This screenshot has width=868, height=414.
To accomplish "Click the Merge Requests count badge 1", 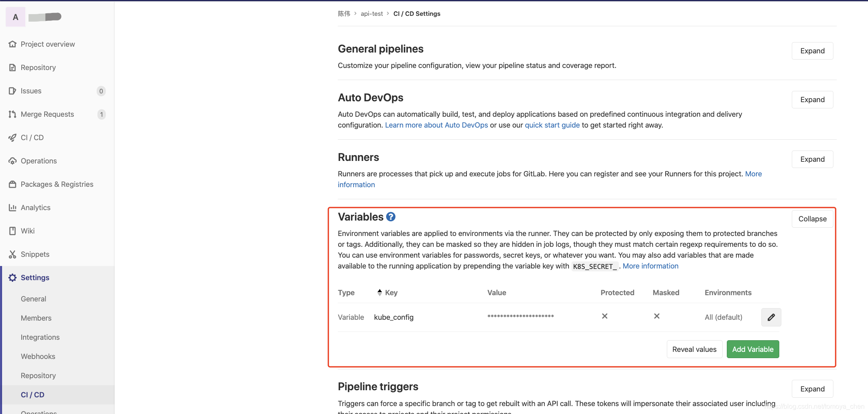I will pos(101,114).
